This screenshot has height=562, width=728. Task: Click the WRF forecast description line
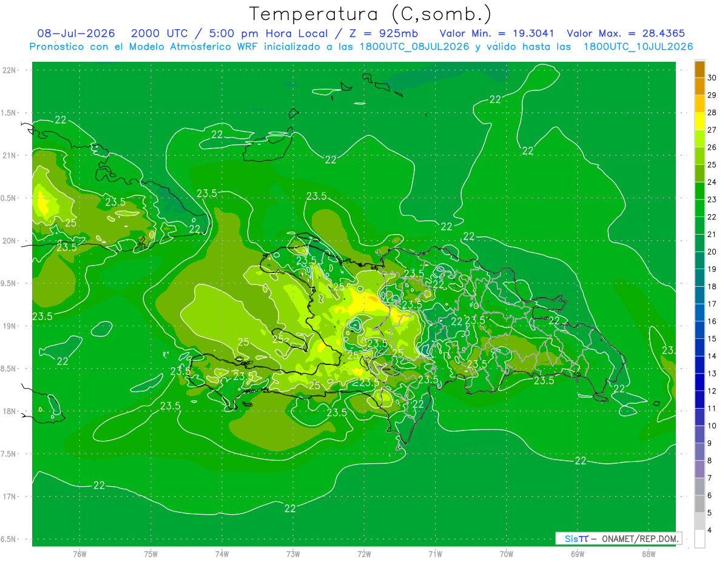point(361,47)
